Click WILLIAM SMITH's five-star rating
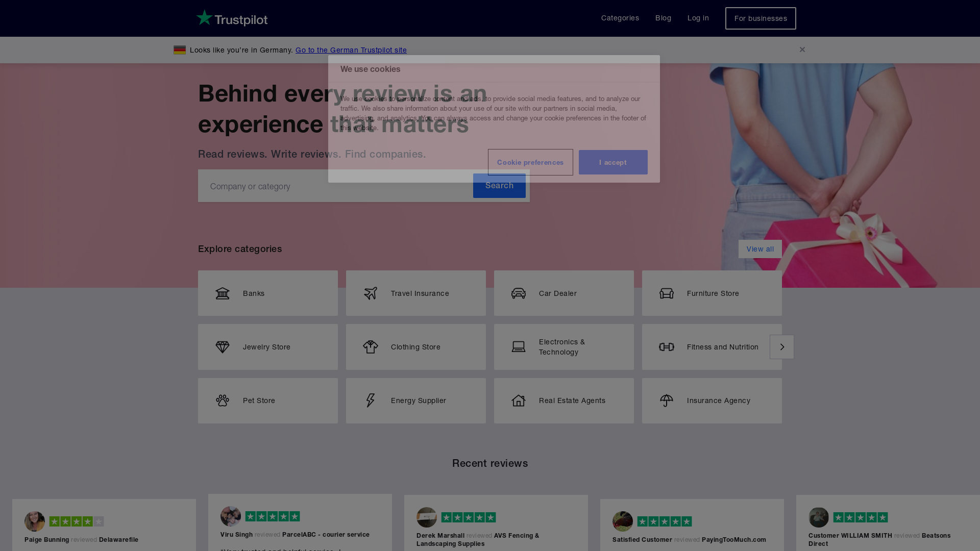980x551 pixels. pos(861,517)
